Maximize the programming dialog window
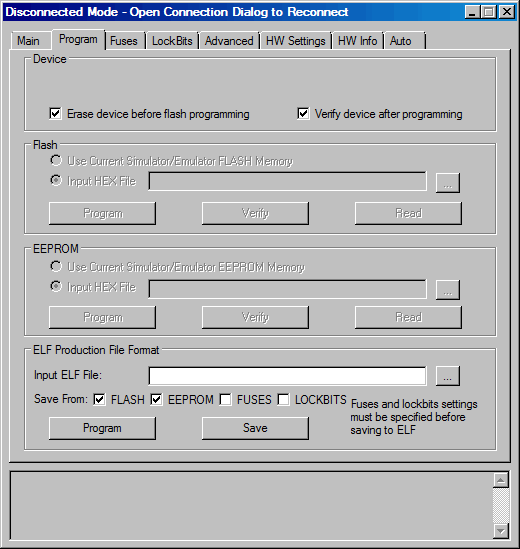The image size is (520, 549). 488,12
